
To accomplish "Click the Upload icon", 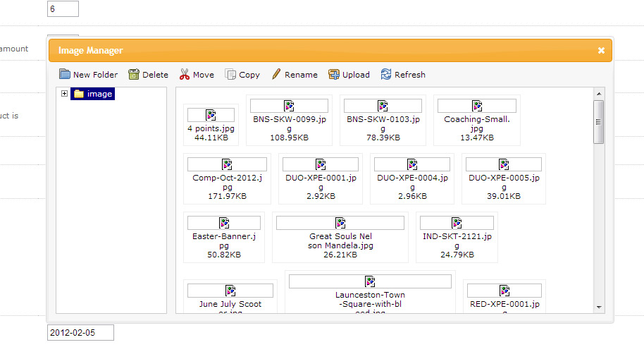I will [334, 75].
